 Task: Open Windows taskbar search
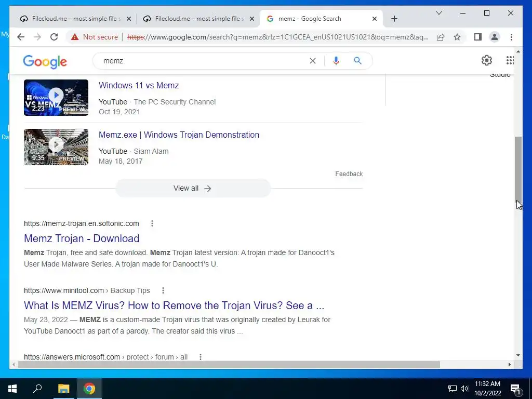click(x=37, y=389)
